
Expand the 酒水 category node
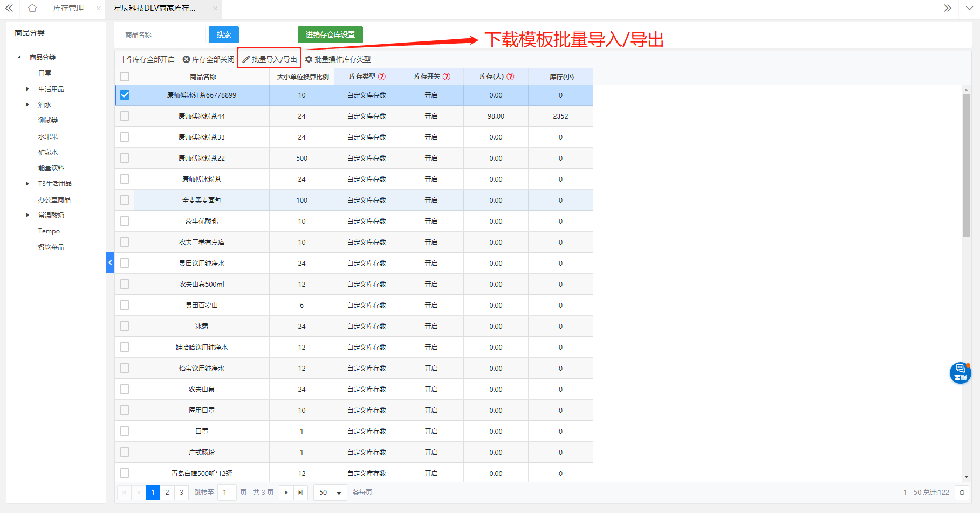[x=28, y=105]
